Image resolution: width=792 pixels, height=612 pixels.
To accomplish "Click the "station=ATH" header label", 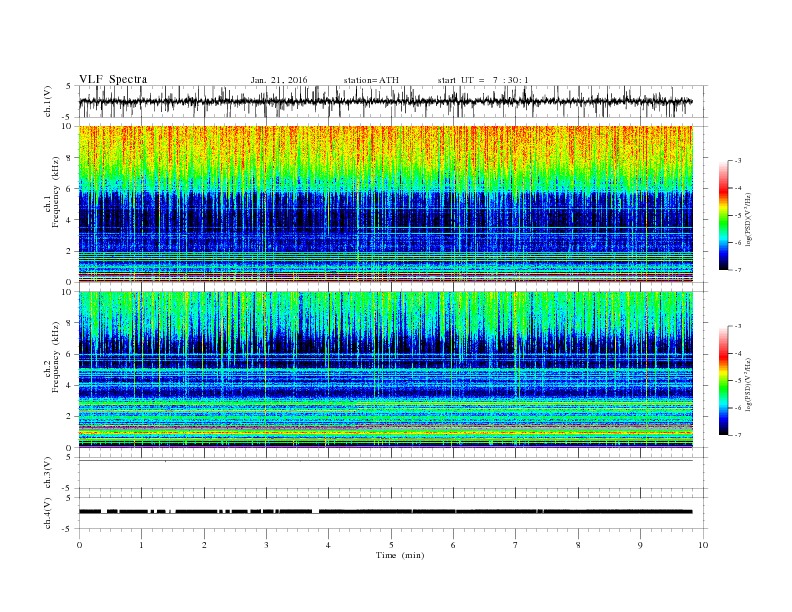I will click(x=371, y=80).
